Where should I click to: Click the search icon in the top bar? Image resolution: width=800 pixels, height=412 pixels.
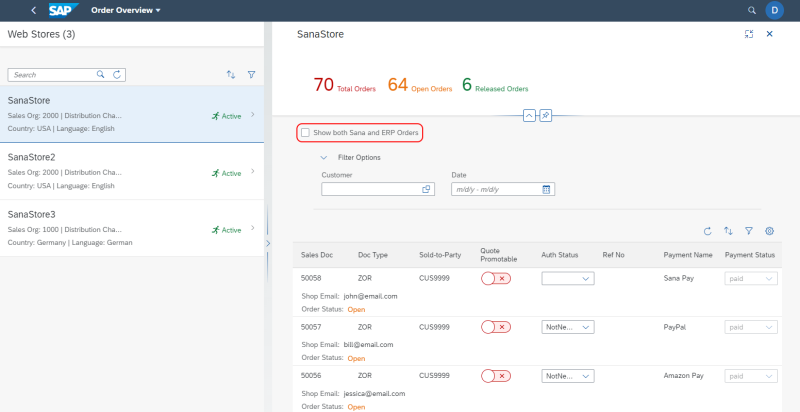click(752, 10)
